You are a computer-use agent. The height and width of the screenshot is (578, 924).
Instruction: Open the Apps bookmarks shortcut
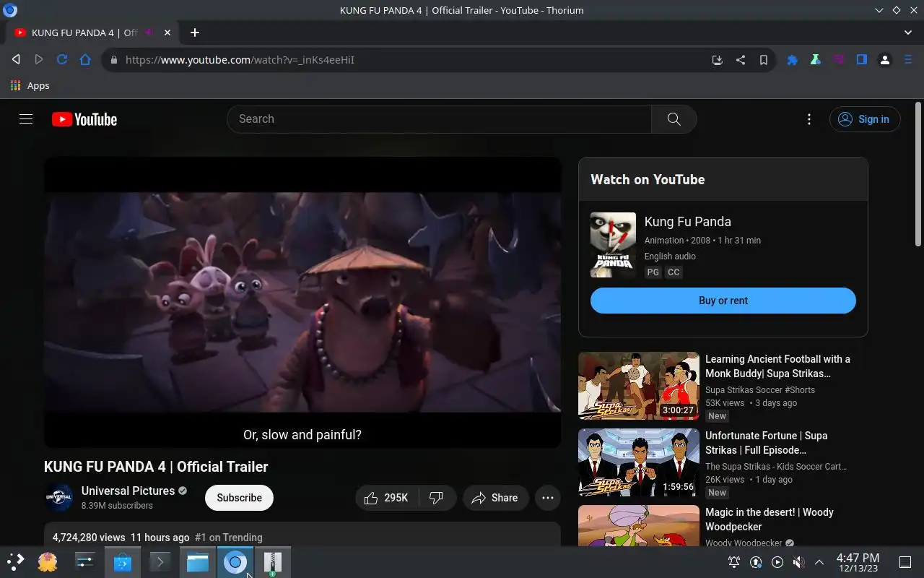coord(30,85)
